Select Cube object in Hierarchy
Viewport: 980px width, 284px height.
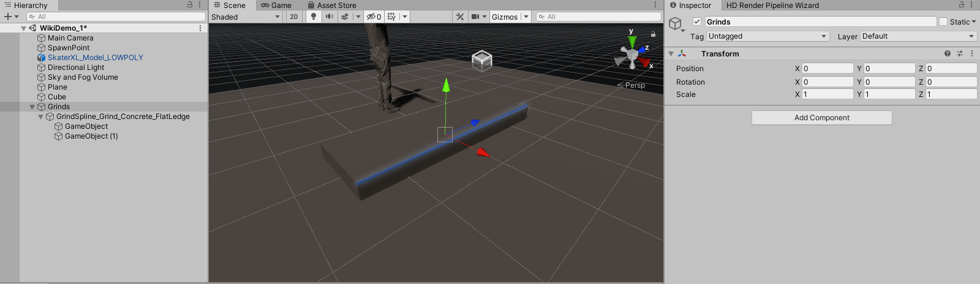pos(57,97)
